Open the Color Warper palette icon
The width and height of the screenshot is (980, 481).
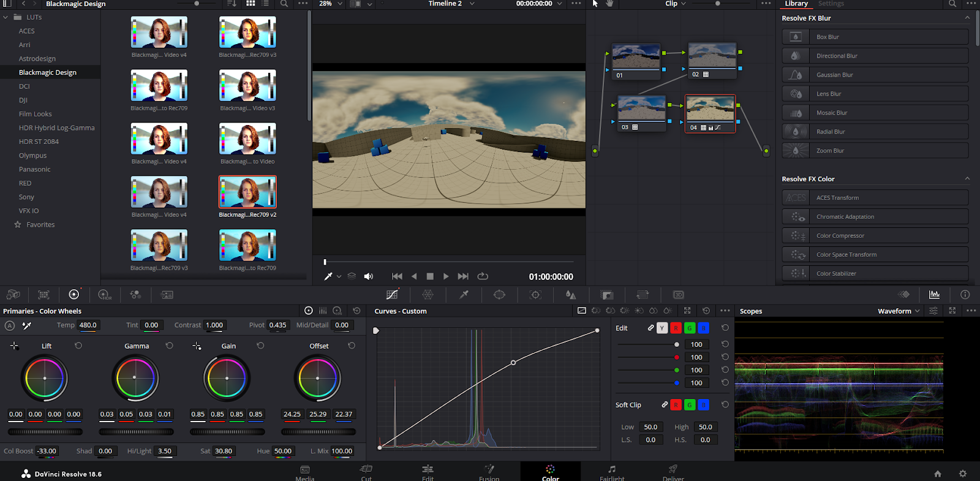pyautogui.click(x=428, y=295)
